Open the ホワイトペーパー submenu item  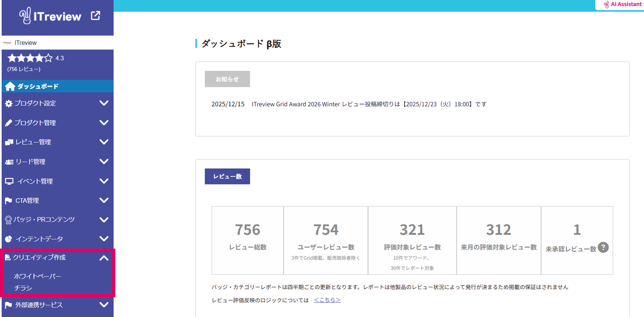pyautogui.click(x=37, y=276)
